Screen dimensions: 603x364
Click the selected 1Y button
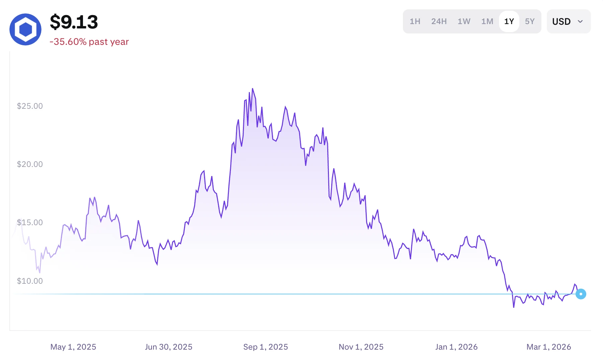[509, 21]
